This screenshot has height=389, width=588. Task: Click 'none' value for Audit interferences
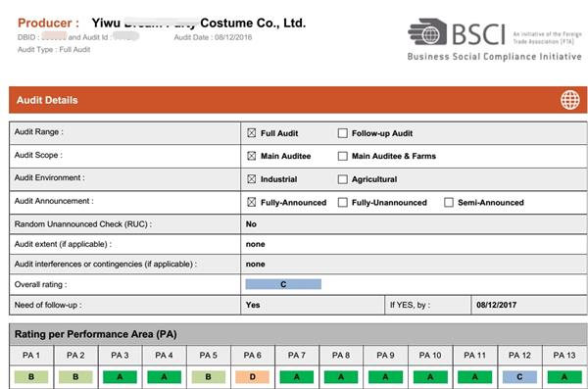pyautogui.click(x=256, y=265)
